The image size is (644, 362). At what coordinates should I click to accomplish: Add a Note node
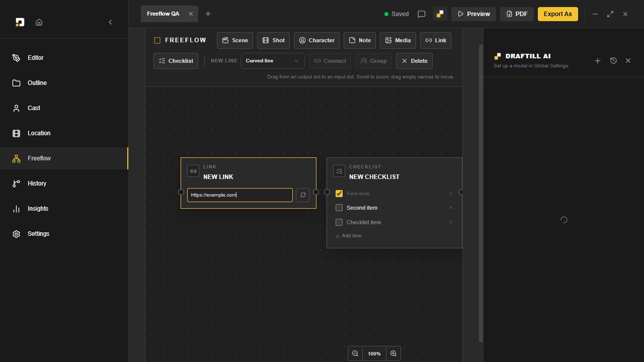coord(360,40)
